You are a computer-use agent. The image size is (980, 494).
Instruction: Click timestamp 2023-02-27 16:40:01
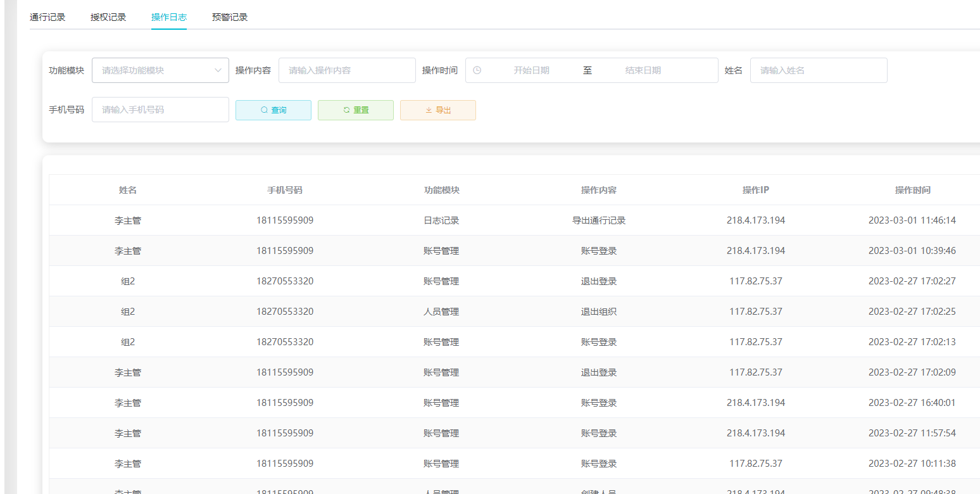pos(912,403)
